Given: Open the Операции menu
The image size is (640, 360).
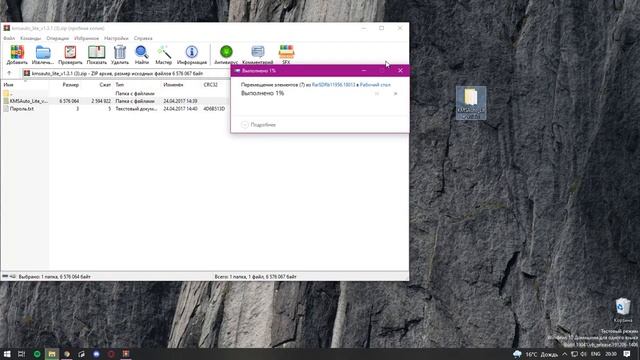Looking at the screenshot, I should [x=58, y=38].
